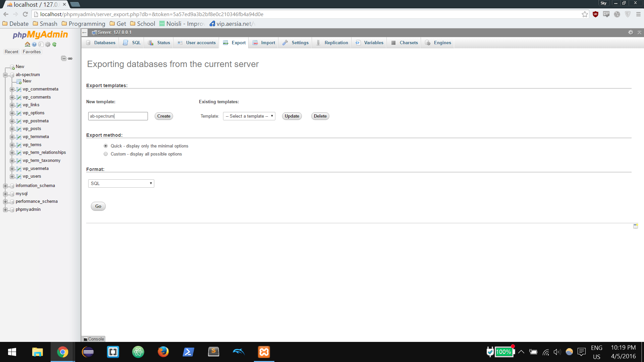This screenshot has height=362, width=644.
Task: Expand the wp_posts table node
Action: pos(12,129)
